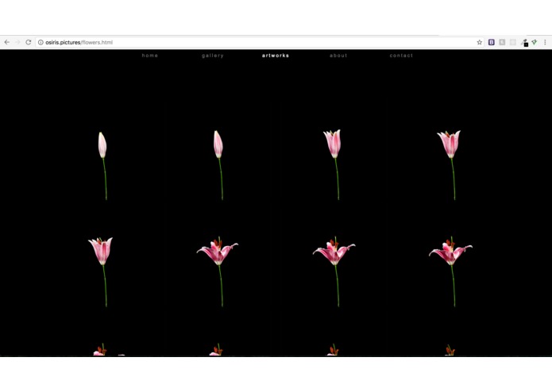Open the browser three-dot menu
The image size is (552, 392).
coord(545,42)
